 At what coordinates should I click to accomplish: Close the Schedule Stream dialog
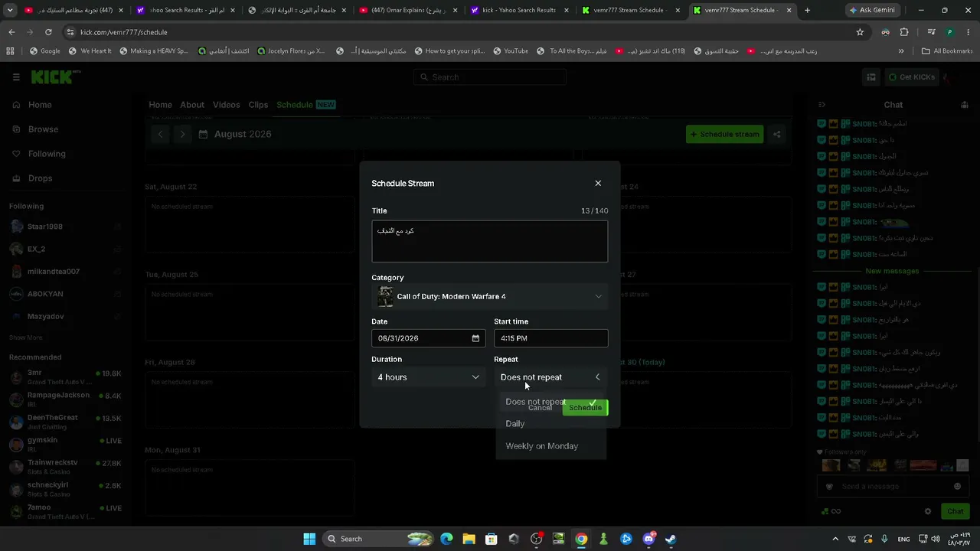click(x=598, y=184)
